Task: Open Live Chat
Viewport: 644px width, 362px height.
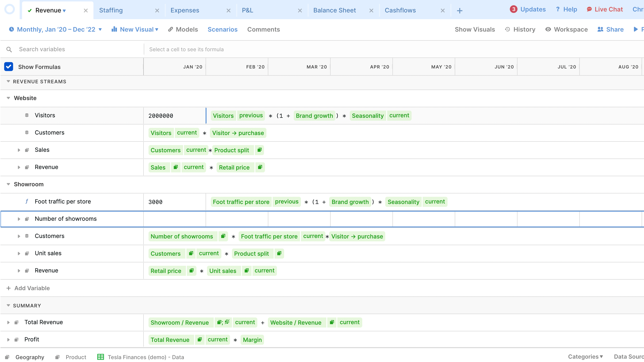Action: [x=604, y=9]
